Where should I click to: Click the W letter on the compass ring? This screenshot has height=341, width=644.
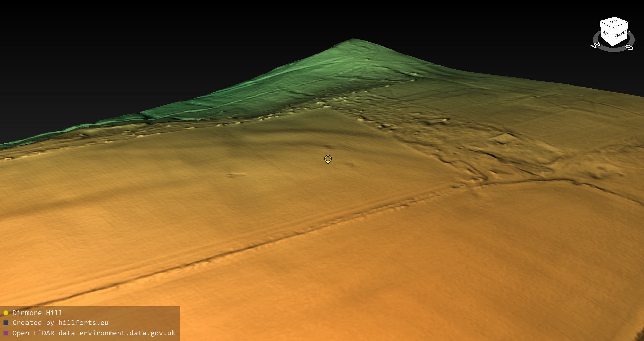(x=596, y=46)
